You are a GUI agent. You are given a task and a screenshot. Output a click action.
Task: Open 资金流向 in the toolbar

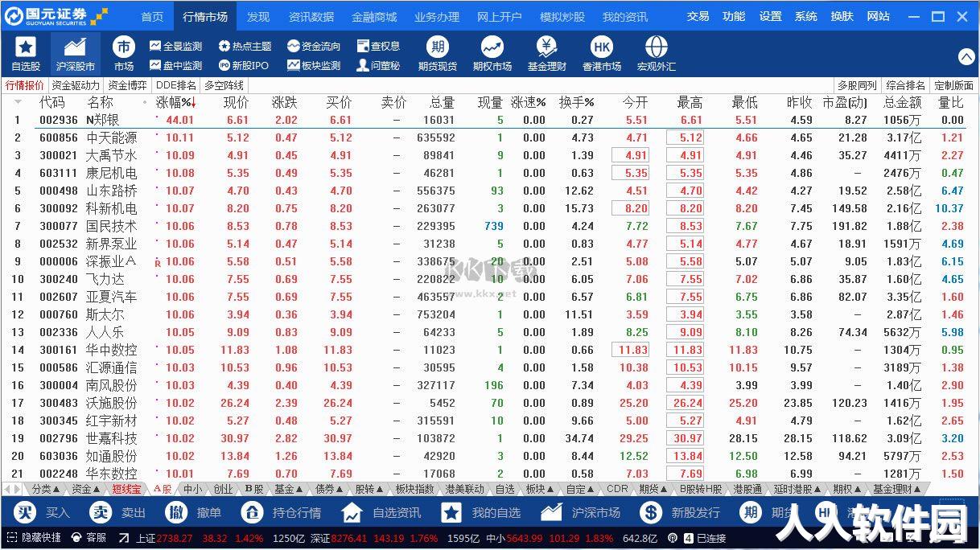click(x=314, y=47)
